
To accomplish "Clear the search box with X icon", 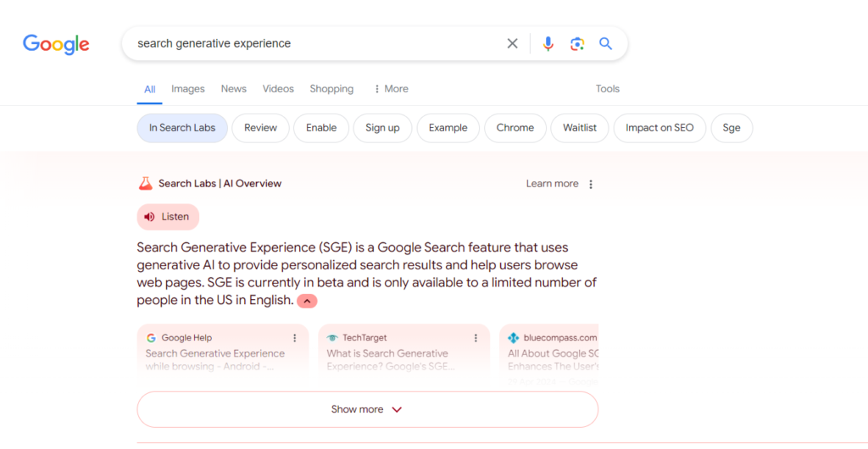I will (512, 44).
